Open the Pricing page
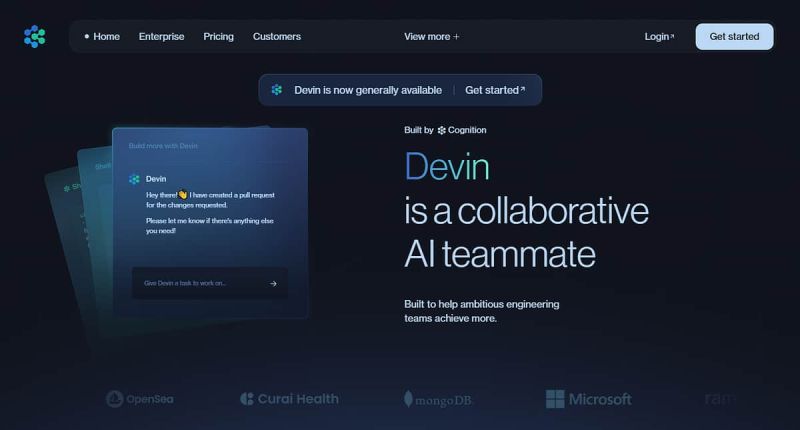The width and height of the screenshot is (800, 430). (x=218, y=37)
